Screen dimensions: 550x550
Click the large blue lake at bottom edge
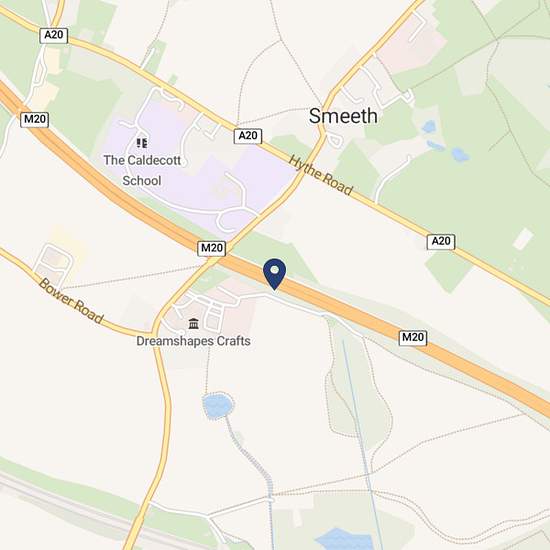click(343, 539)
